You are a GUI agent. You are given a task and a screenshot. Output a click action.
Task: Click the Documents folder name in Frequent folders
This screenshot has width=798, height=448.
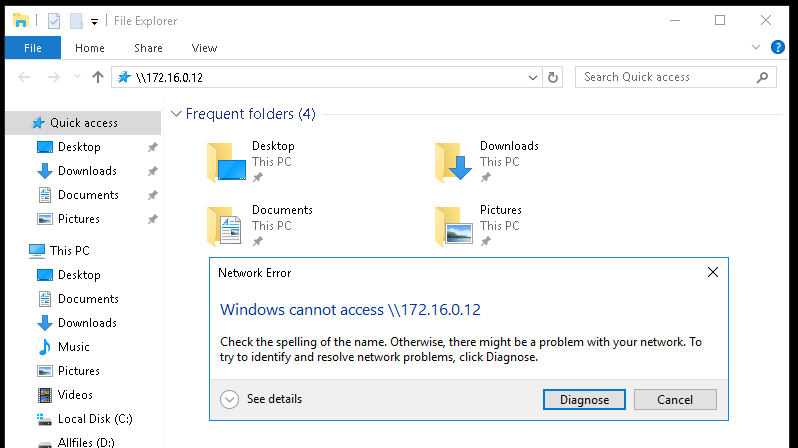(x=282, y=210)
